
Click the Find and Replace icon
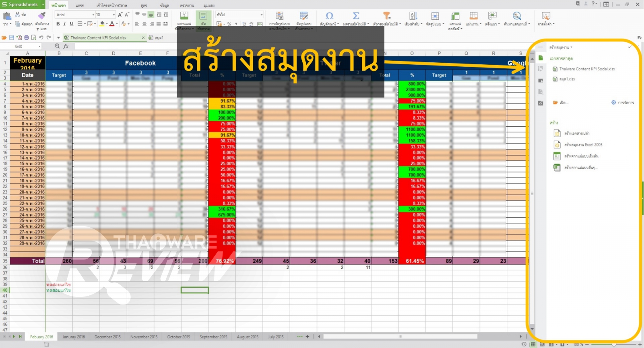coord(517,16)
